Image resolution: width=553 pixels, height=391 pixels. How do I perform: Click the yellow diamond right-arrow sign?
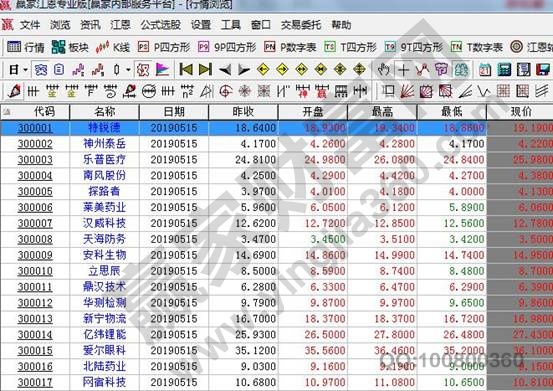click(282, 70)
